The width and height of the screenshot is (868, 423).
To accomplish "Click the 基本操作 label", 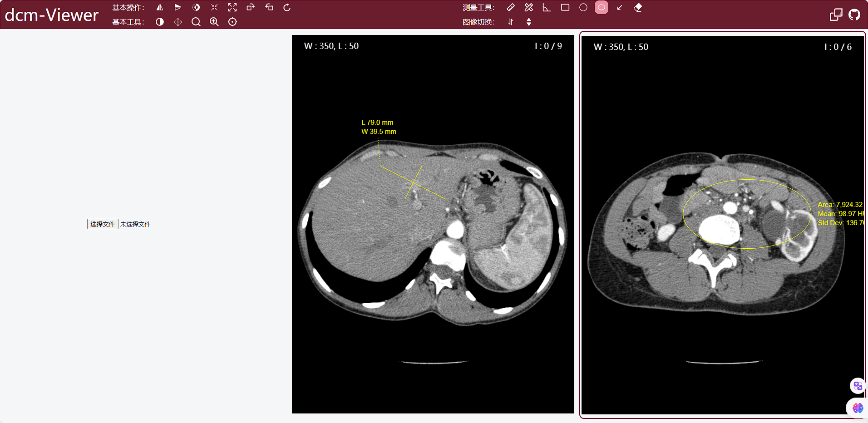I will [128, 8].
